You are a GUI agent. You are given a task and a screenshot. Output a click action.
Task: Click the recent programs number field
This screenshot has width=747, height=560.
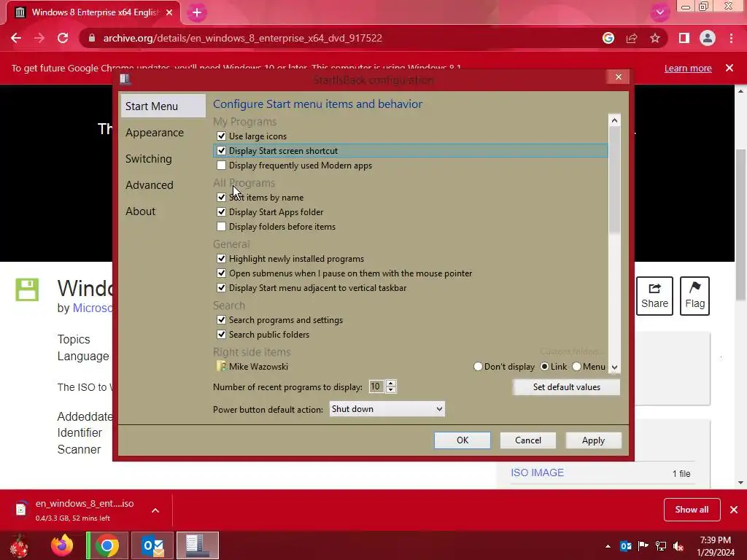point(376,386)
